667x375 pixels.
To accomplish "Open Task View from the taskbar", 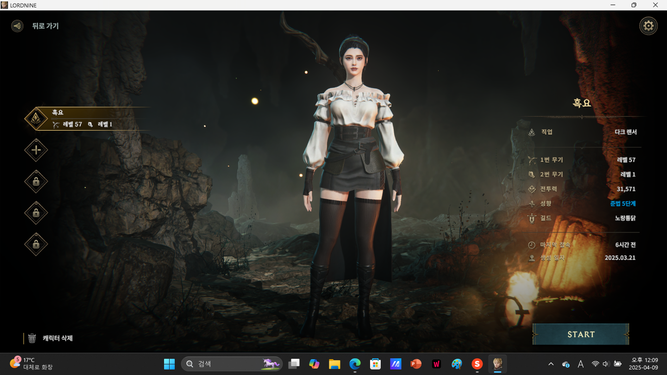I will click(x=294, y=364).
